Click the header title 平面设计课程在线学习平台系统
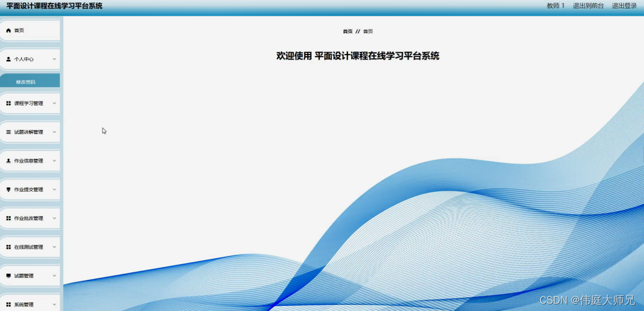Image resolution: width=644 pixels, height=311 pixels. [54, 6]
